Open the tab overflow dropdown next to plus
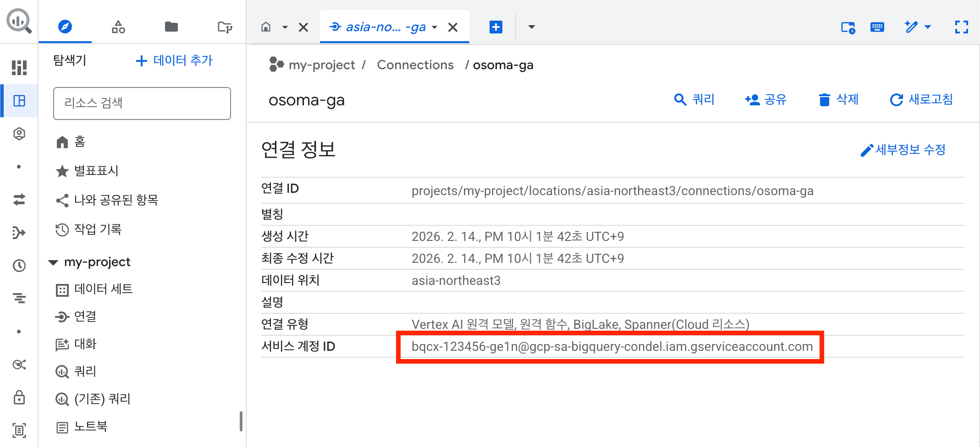The image size is (980, 447). 531,27
